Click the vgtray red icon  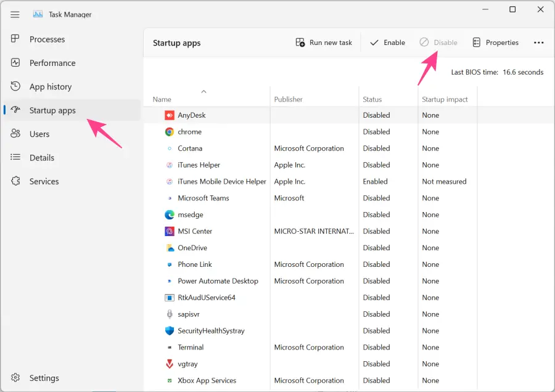pos(170,364)
